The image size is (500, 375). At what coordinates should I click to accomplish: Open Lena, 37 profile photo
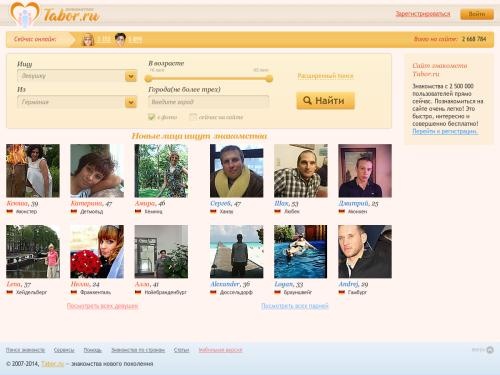coord(33,251)
